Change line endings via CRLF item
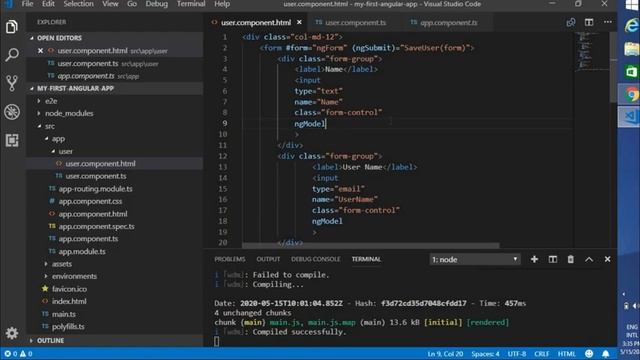 coord(542,354)
